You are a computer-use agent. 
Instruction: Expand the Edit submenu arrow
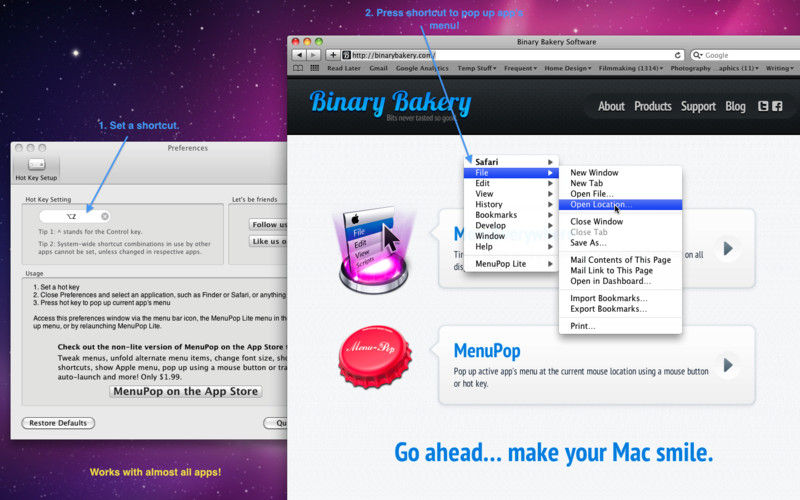[x=551, y=183]
